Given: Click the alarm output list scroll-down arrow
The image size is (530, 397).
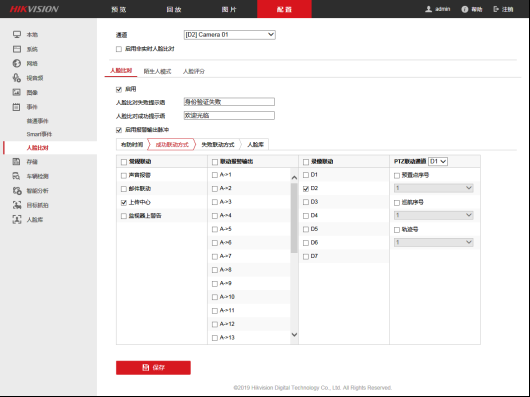Looking at the screenshot, I should [294, 335].
